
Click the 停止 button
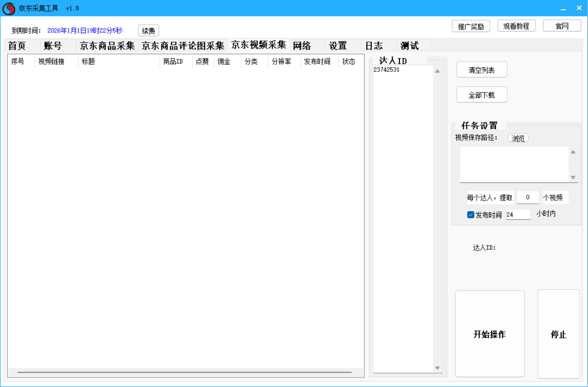[558, 334]
